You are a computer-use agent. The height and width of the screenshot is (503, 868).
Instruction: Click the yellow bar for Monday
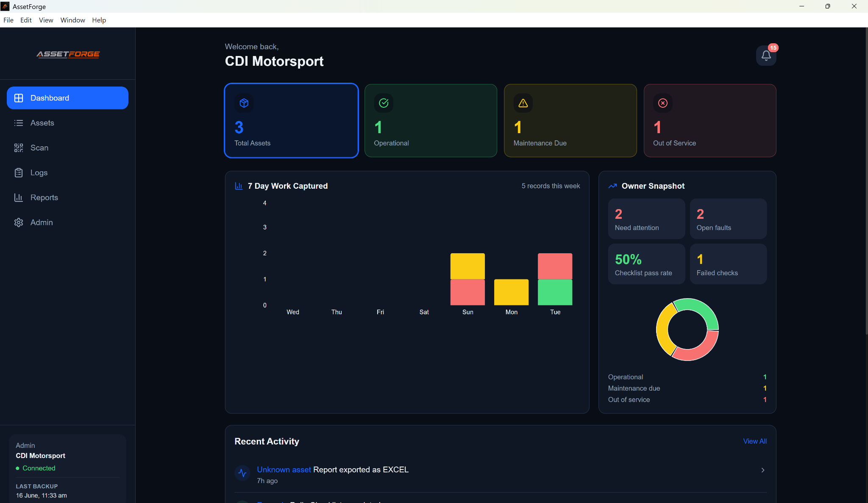point(511,292)
